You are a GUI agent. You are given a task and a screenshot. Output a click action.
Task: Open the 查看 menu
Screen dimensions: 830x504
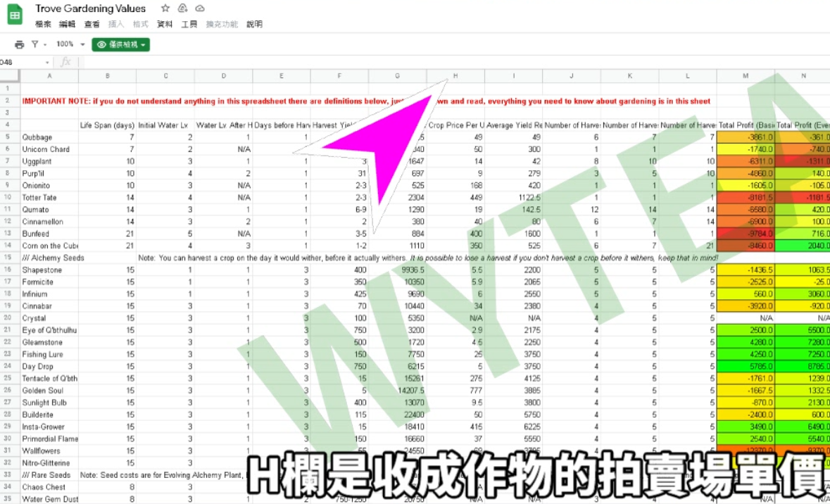[92, 25]
